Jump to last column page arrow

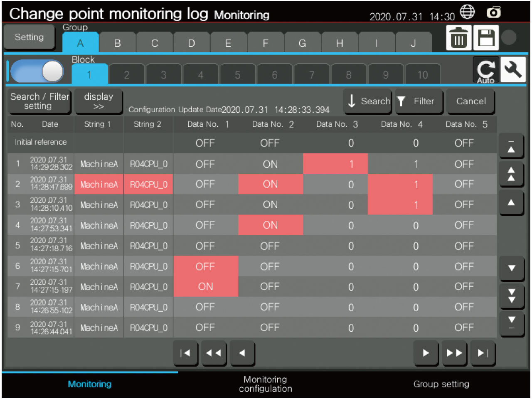click(483, 353)
